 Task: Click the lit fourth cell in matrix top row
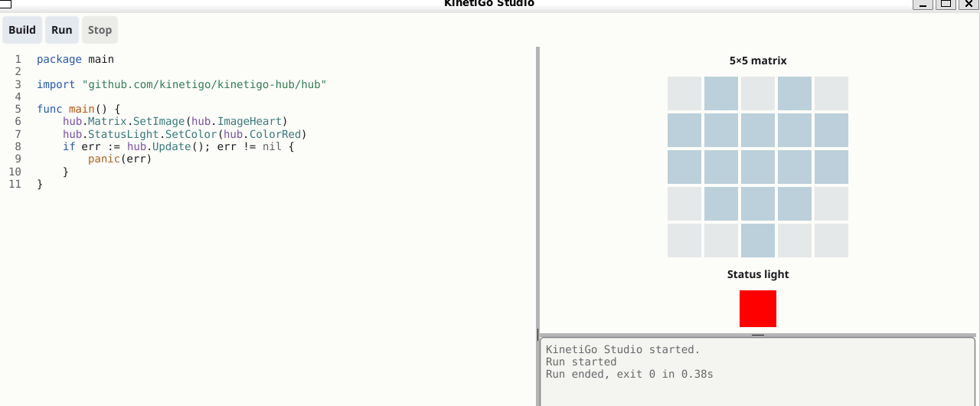point(795,93)
